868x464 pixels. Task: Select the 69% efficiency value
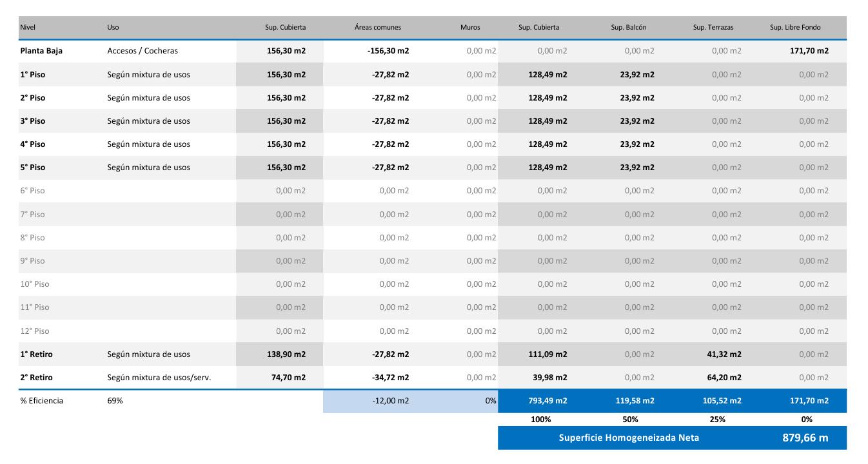pyautogui.click(x=115, y=401)
